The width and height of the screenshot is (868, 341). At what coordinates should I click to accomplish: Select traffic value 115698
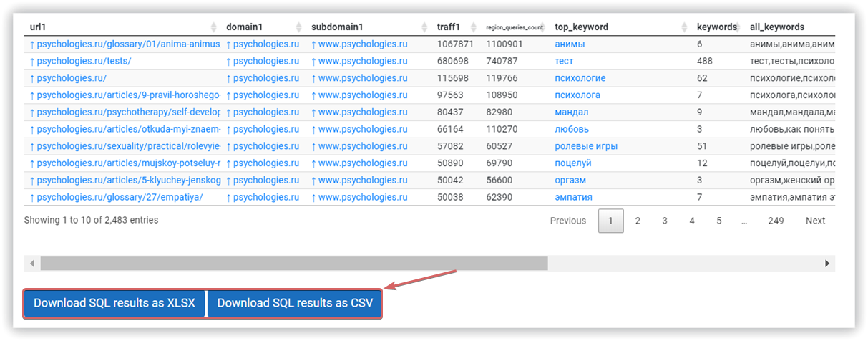453,78
